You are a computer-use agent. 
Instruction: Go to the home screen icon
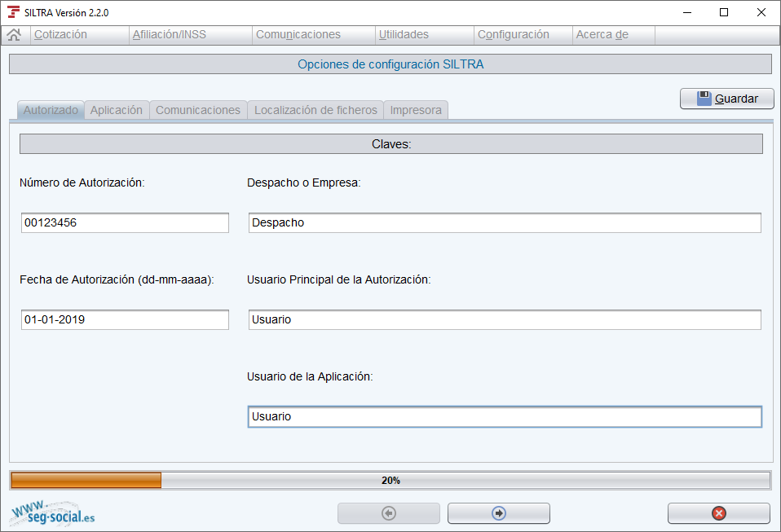[x=15, y=35]
